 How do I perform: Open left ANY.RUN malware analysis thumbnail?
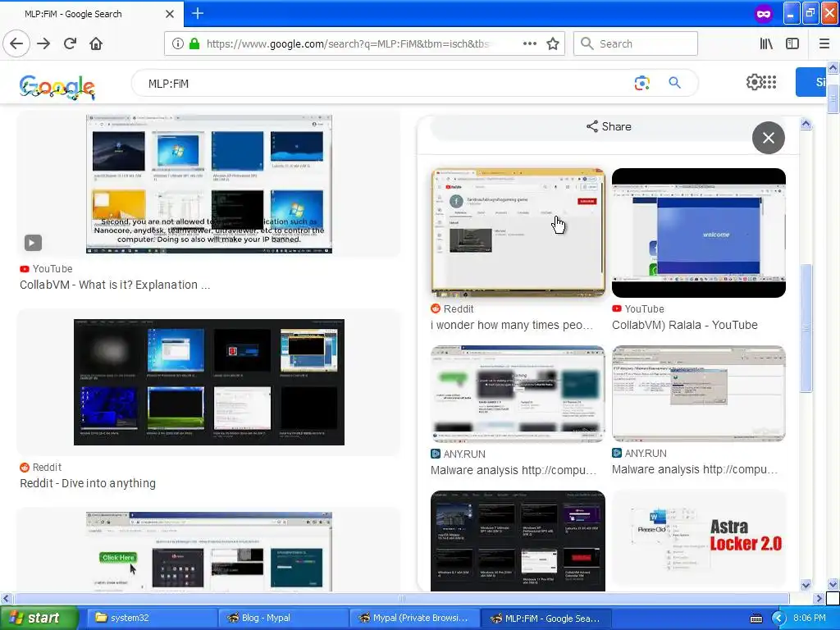pos(518,394)
